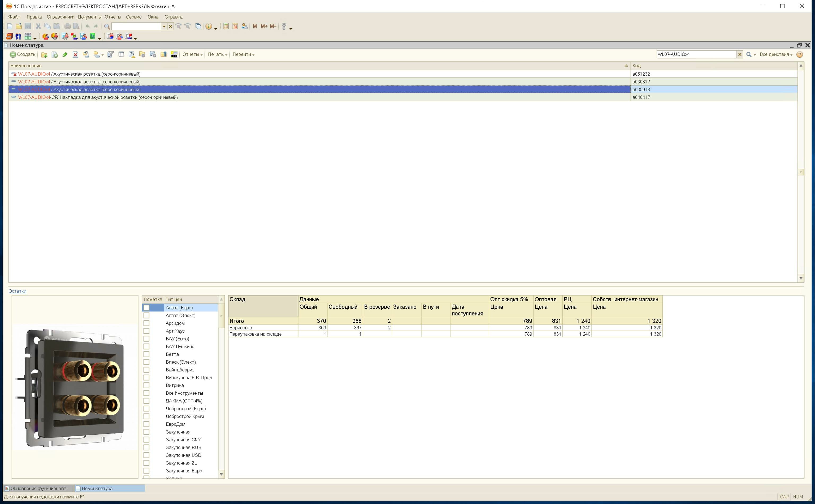Check the ЕвроДом checkbox

(146, 424)
